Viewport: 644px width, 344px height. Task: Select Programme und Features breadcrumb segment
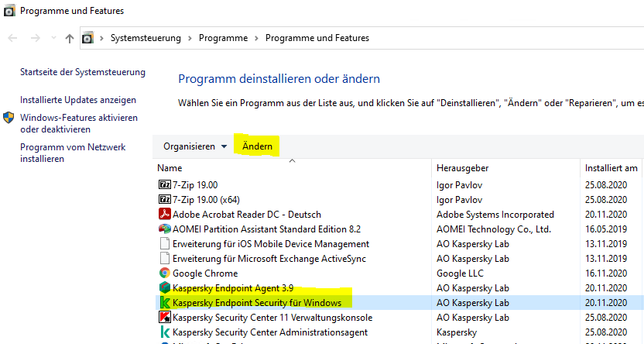coord(317,38)
